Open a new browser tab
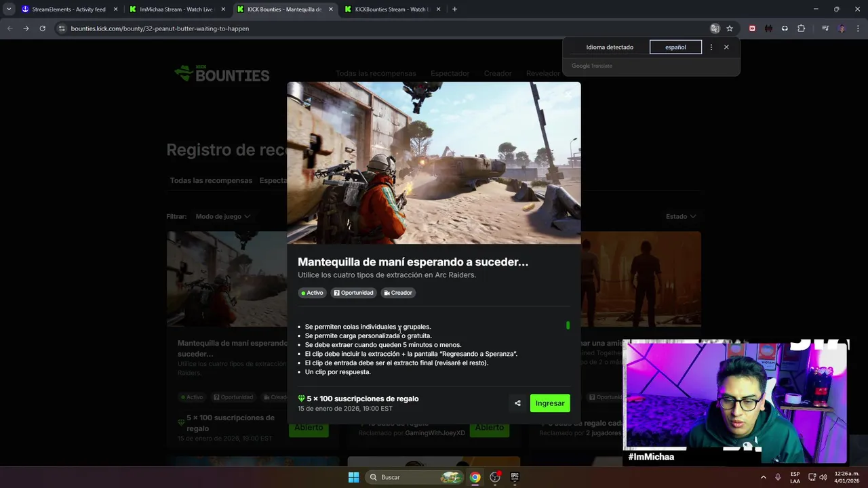Viewport: 868px width, 488px height. (x=454, y=9)
